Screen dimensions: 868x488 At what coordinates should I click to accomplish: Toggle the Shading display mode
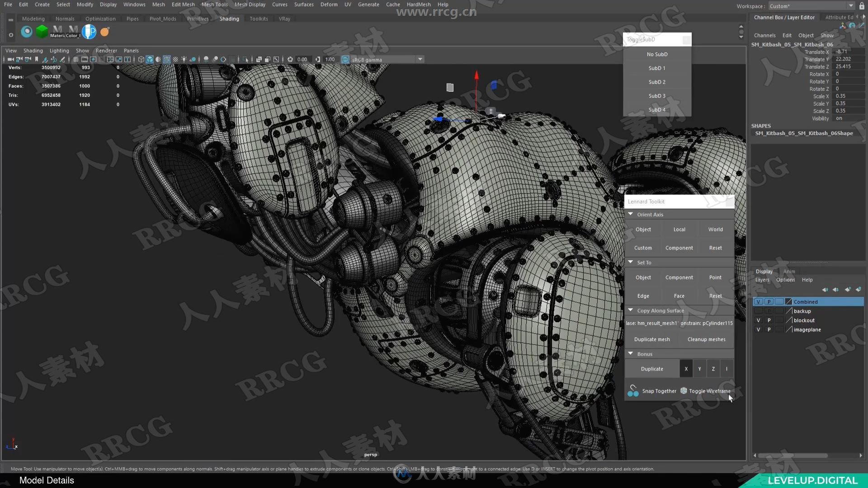pos(32,50)
